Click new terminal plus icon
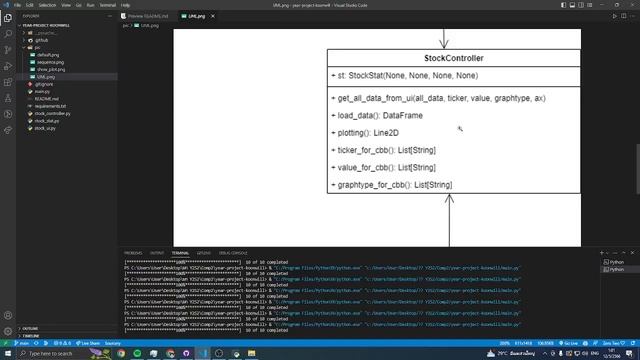 coord(602,253)
